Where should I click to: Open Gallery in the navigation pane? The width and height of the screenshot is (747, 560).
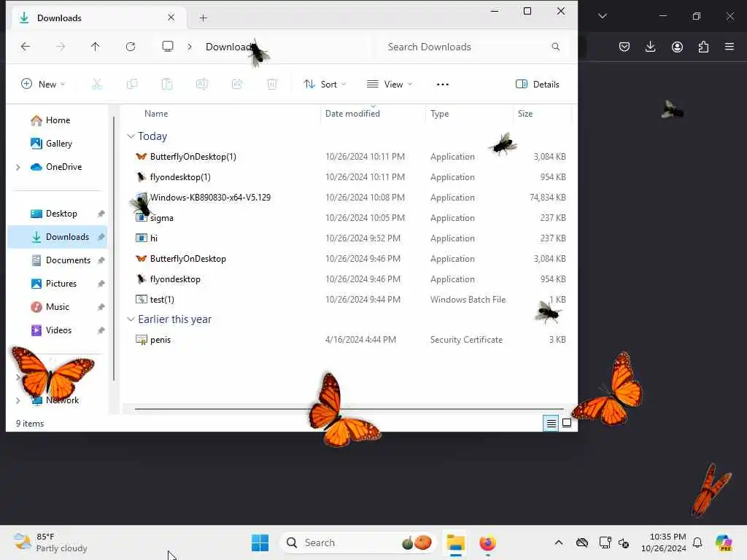(52, 144)
